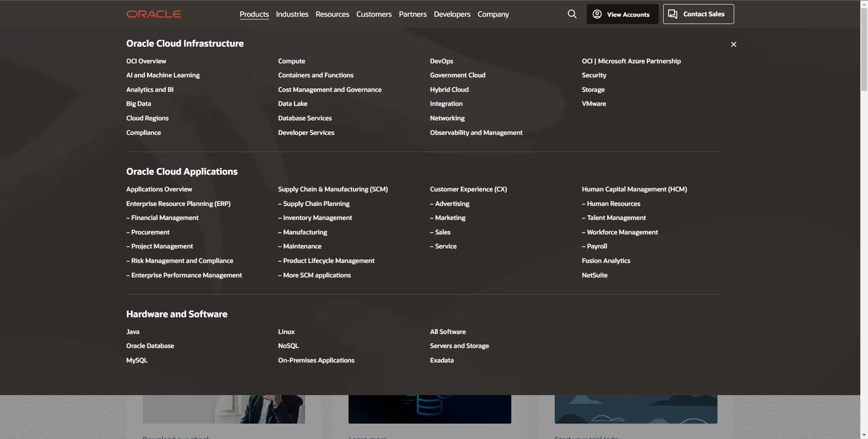Open the Linux link
The width and height of the screenshot is (868, 439).
[286, 332]
